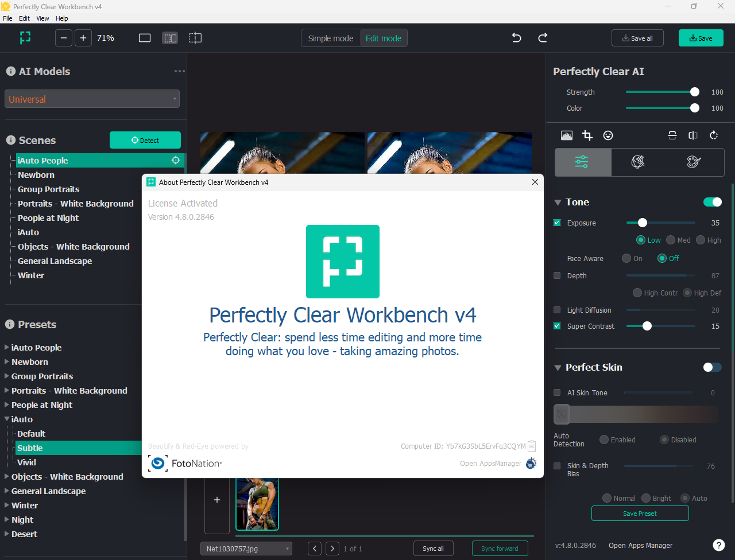735x560 pixels.
Task: Uncheck the Exposure checkbox
Action: click(x=557, y=223)
